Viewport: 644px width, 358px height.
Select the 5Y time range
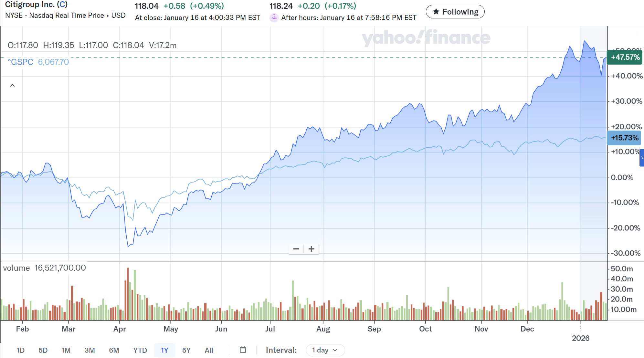[x=186, y=350]
